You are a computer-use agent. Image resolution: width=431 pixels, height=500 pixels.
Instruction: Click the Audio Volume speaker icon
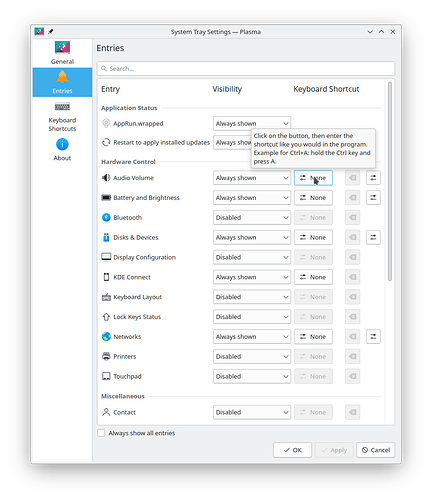pyautogui.click(x=106, y=178)
